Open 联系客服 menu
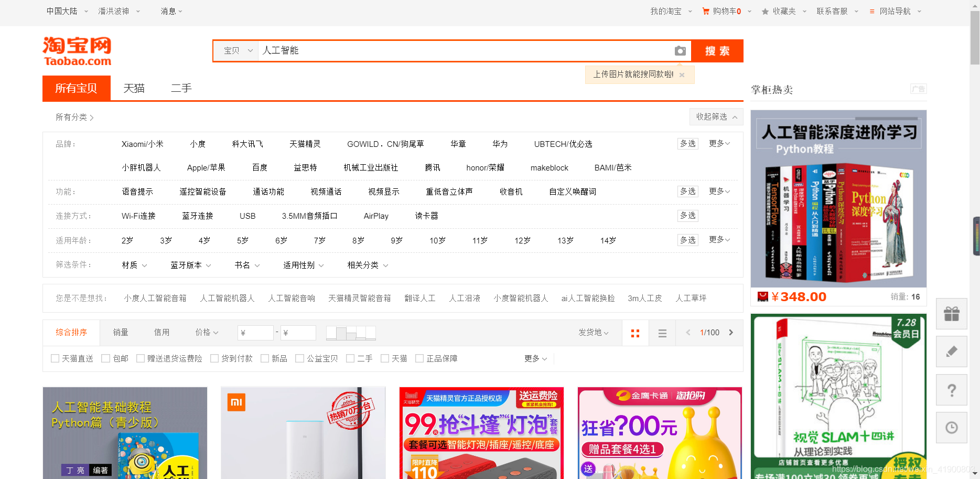This screenshot has width=980, height=479. 837,11
